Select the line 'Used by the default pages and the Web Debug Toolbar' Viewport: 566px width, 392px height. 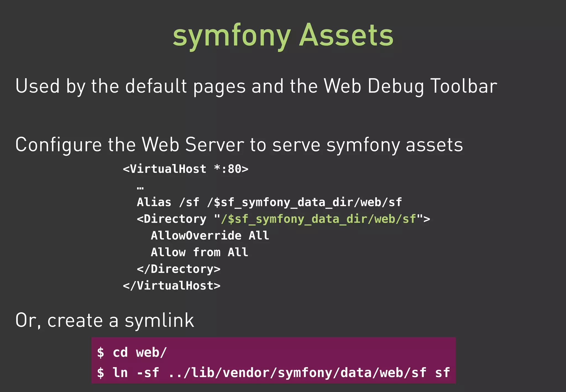tap(256, 86)
